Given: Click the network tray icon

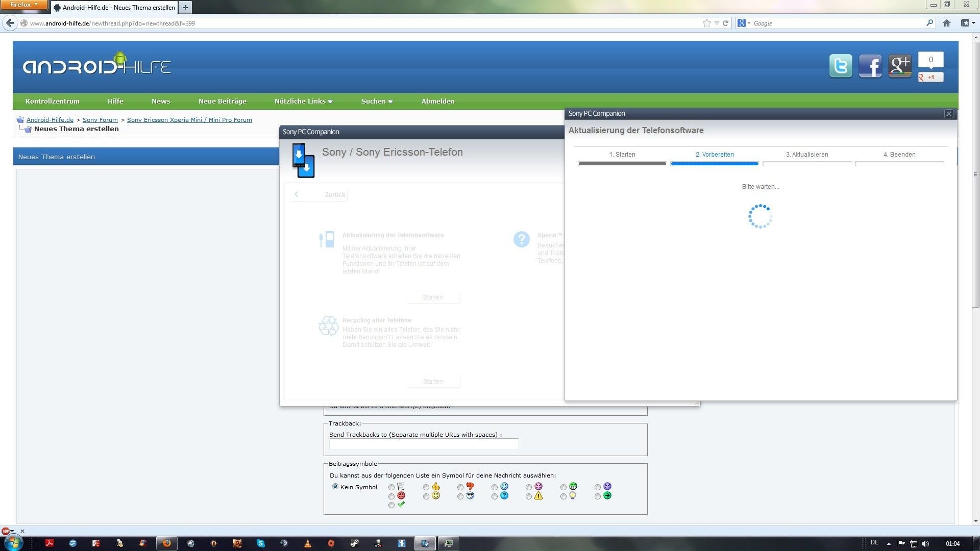Looking at the screenshot, I should click(914, 544).
